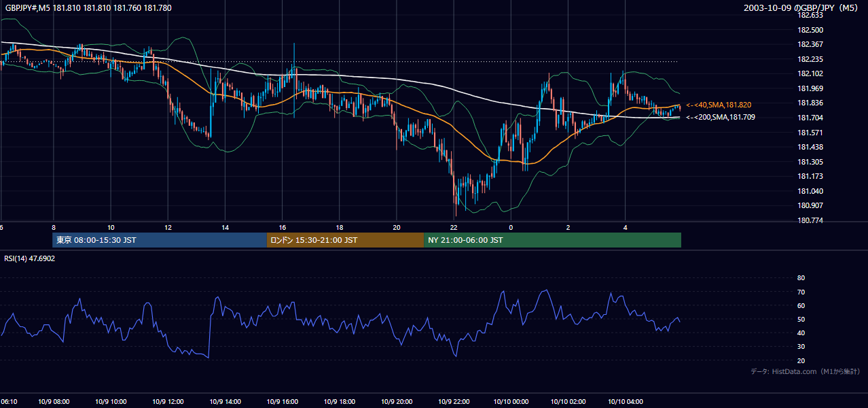Click price axis label 182.102
Viewport: 868px width, 408px height.
(810, 73)
